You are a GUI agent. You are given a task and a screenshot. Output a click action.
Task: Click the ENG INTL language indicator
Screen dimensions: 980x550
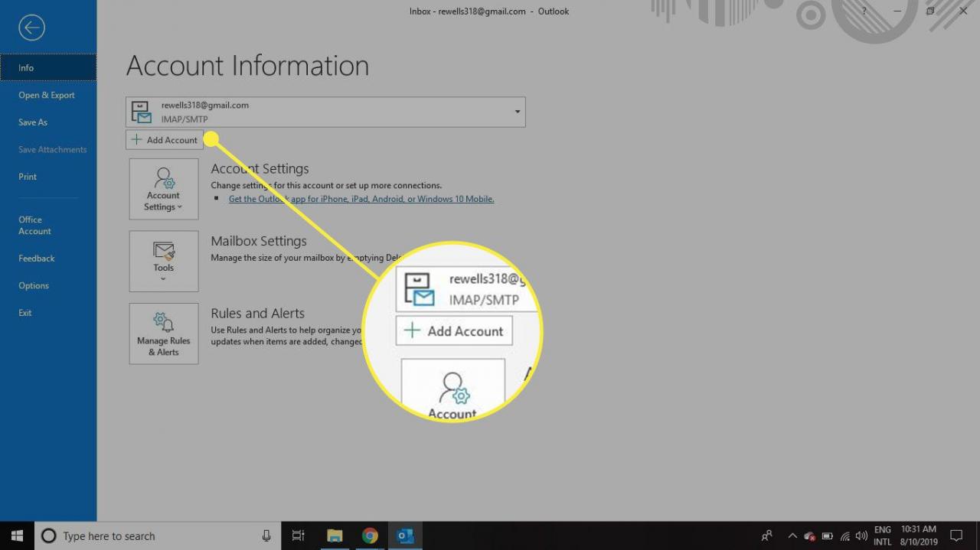click(x=883, y=535)
